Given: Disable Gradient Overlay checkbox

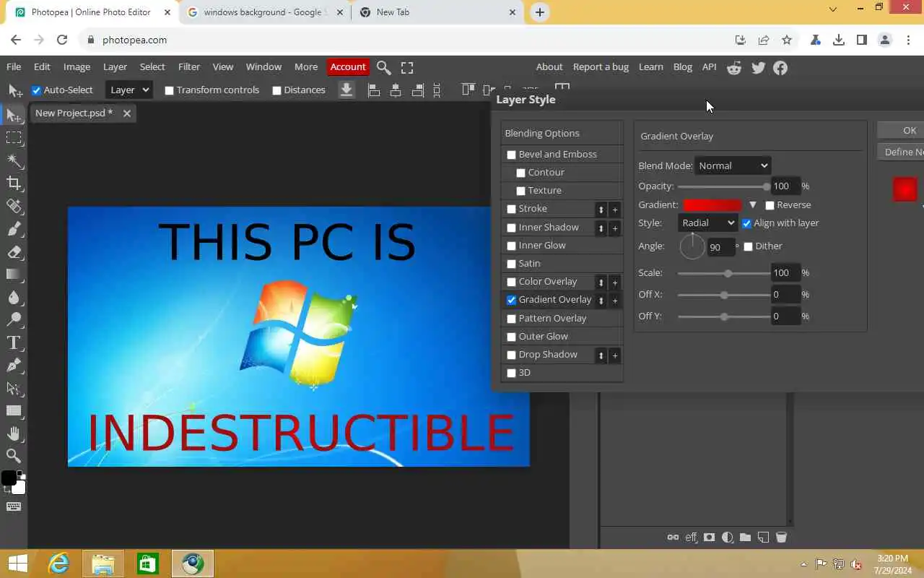Looking at the screenshot, I should coord(511,300).
